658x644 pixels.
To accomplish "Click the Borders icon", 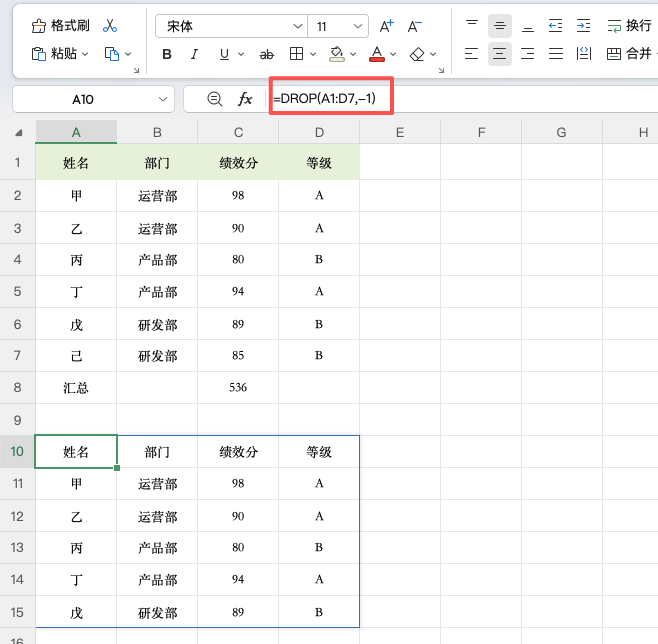I will (297, 54).
